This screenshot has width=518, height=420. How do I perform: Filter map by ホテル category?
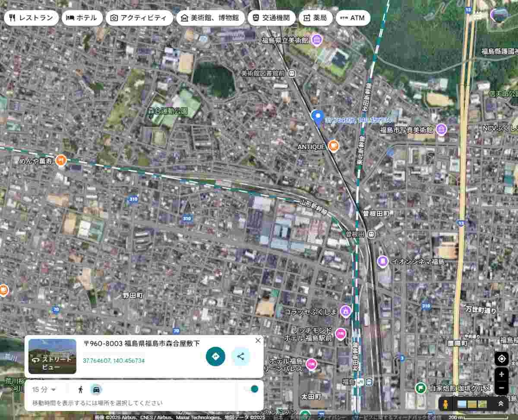[82, 18]
